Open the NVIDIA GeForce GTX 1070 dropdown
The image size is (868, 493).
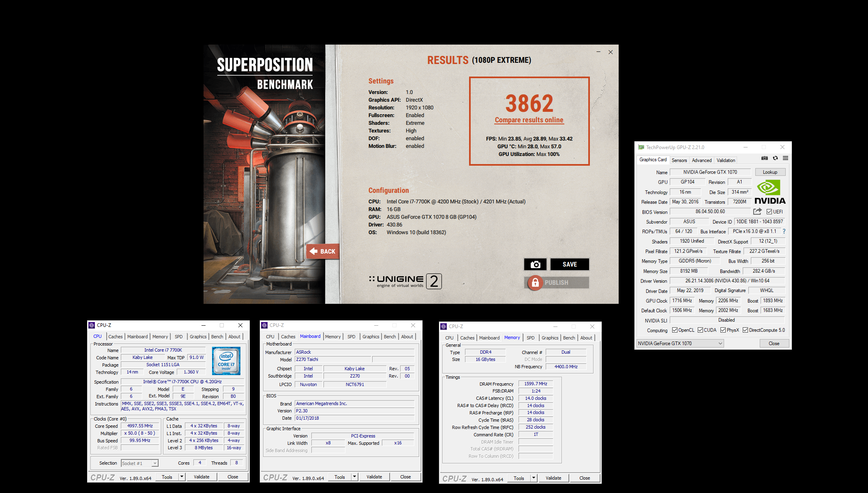click(x=680, y=344)
